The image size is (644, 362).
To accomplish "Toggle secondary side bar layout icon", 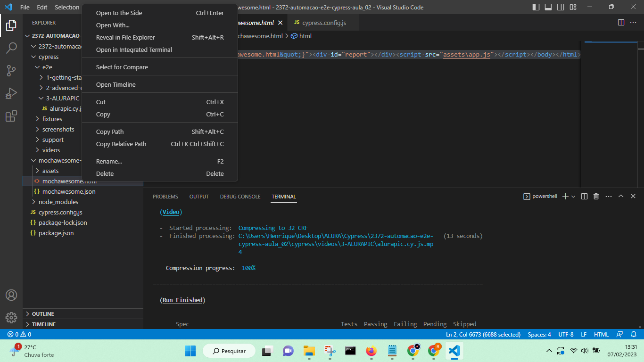I will pos(561,7).
